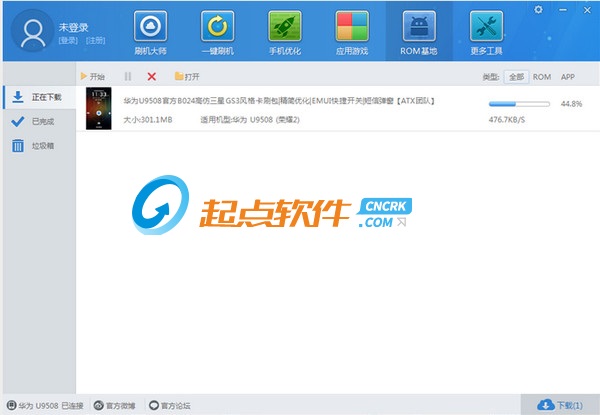This screenshot has height=415, width=600.
Task: Open the ROM基地 android icon
Action: [x=419, y=26]
